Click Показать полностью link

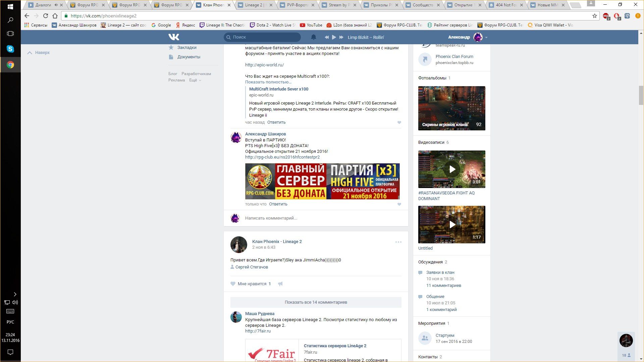click(x=268, y=82)
